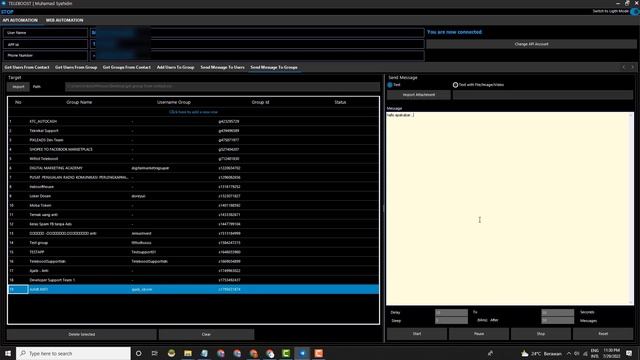Click the Clear button below the table
Screen dimensions: 640x360
click(x=206, y=334)
